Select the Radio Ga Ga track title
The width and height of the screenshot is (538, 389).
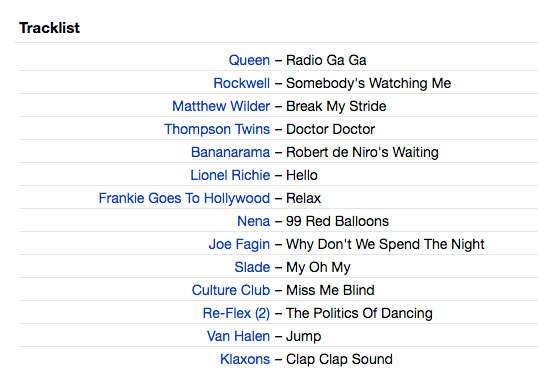coord(326,60)
